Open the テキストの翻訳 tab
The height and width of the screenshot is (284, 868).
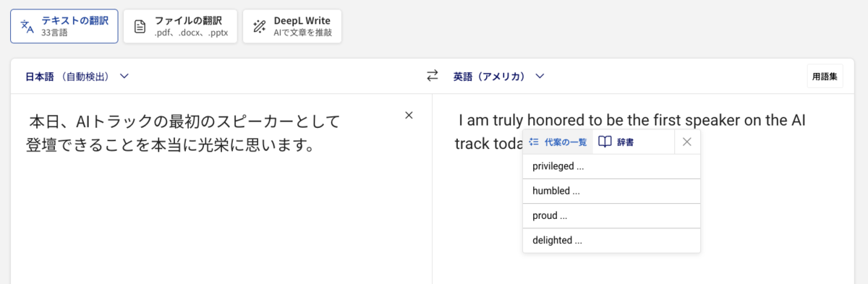[x=64, y=26]
